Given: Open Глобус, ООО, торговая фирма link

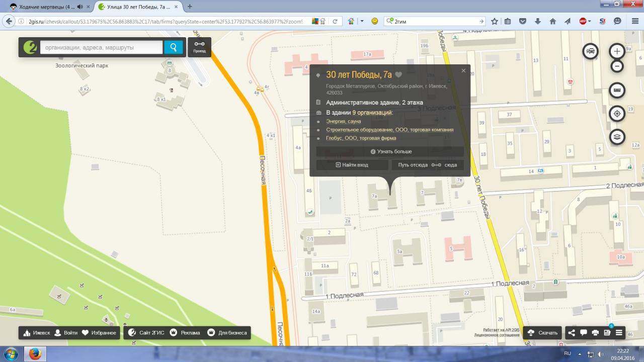Looking at the screenshot, I should pyautogui.click(x=361, y=138).
